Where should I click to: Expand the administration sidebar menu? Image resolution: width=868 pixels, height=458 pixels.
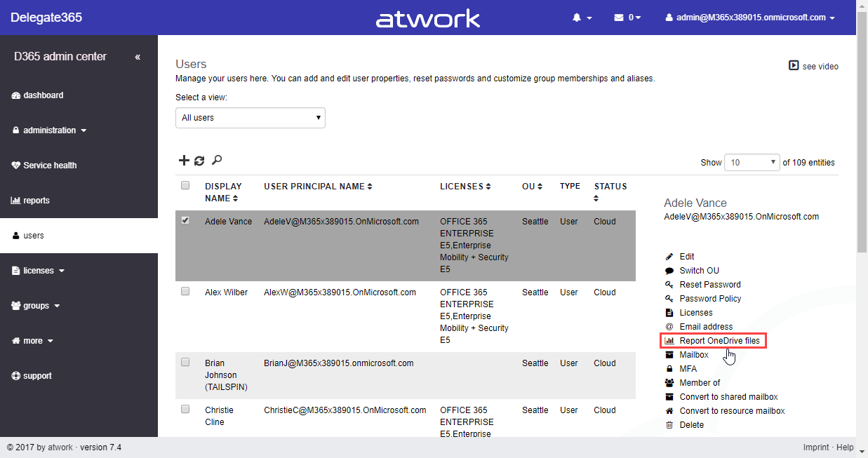pyautogui.click(x=49, y=130)
